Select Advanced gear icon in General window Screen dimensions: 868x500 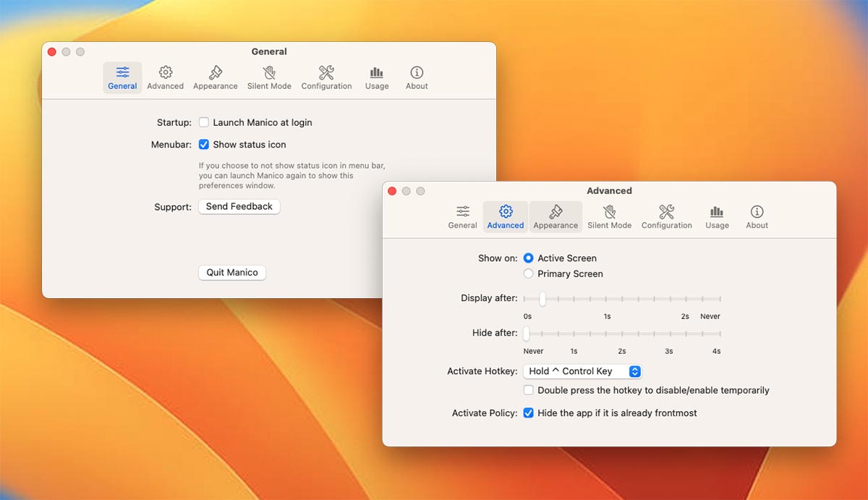pos(166,73)
